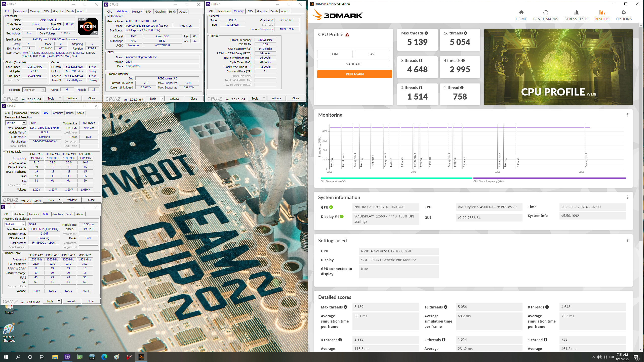Open the Slot #2 memory slot dropdown
This screenshot has height=362, width=644.
[x=16, y=123]
